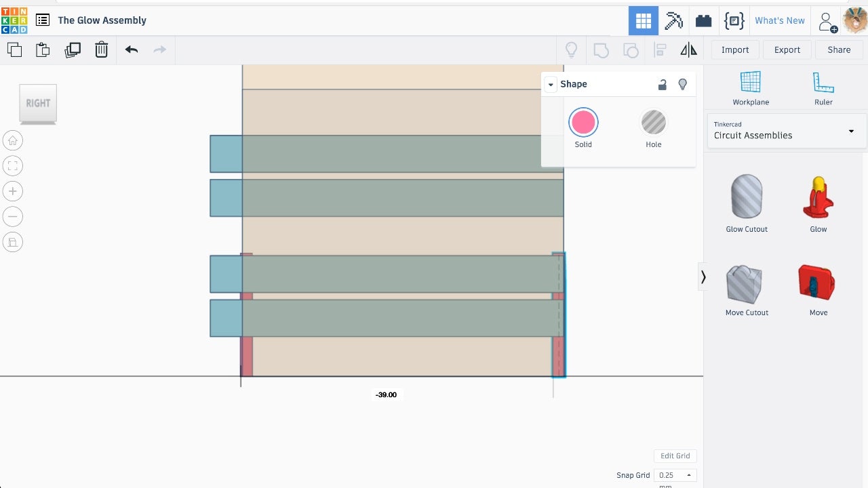Collapse the Shape inspector panel
This screenshot has width=868, height=488.
551,84
